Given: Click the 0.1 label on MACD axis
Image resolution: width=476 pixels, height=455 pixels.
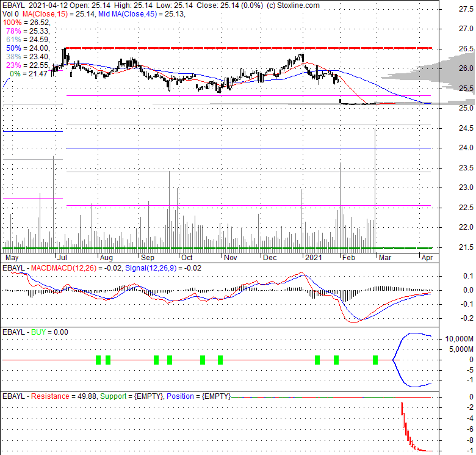Looking at the screenshot, I should tap(468, 276).
